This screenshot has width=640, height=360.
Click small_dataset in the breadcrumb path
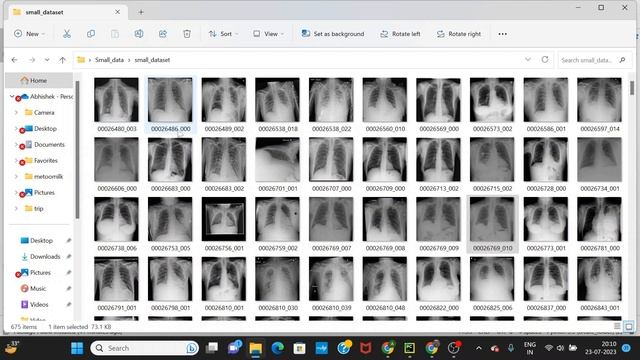coord(152,60)
